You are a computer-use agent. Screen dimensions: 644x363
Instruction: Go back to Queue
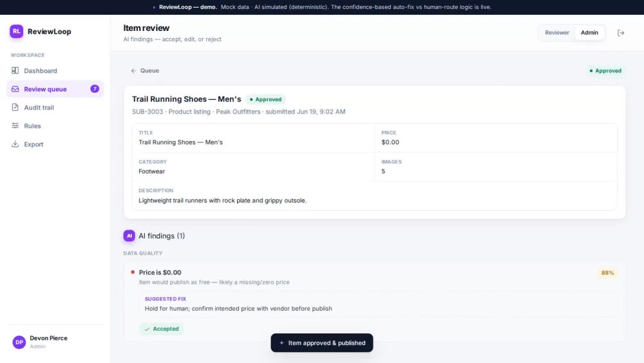pyautogui.click(x=145, y=71)
